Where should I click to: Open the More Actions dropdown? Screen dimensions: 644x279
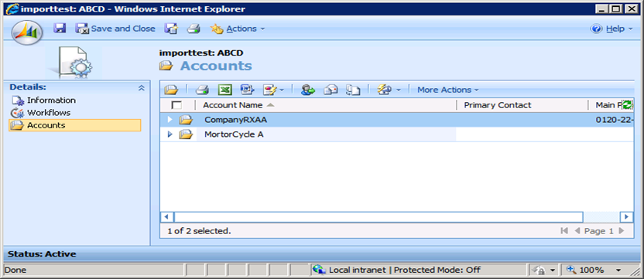[x=448, y=90]
